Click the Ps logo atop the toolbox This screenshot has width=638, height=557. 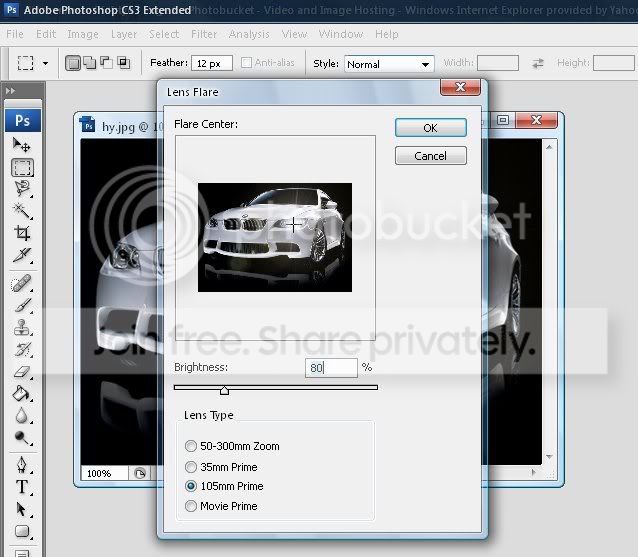click(23, 120)
